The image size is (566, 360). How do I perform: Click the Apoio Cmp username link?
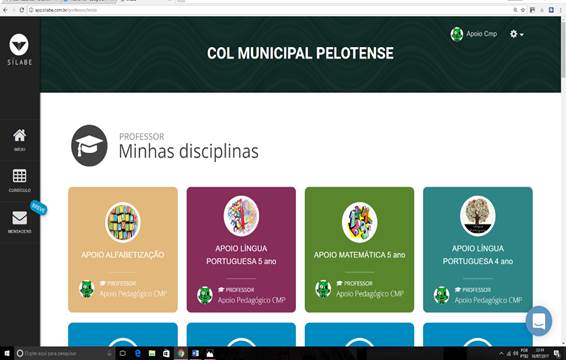pyautogui.click(x=482, y=34)
